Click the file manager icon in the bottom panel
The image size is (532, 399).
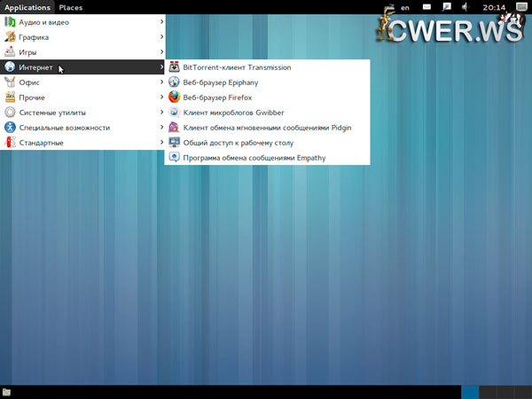tap(7, 392)
